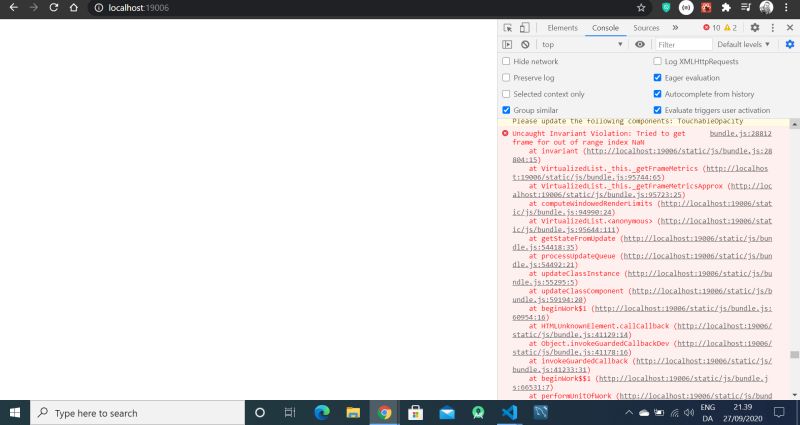This screenshot has height=425, width=800.
Task: Disable Group similar checkbox
Action: click(506, 110)
